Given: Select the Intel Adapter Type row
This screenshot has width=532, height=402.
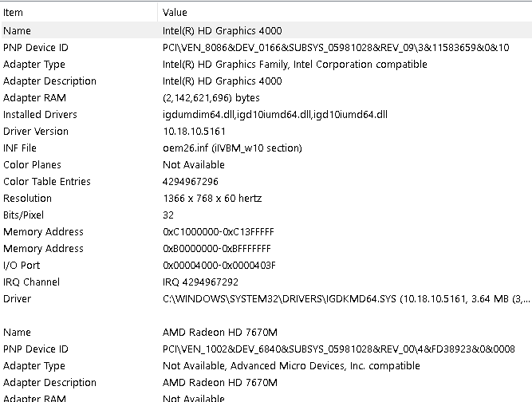Looking at the screenshot, I should point(266,64).
